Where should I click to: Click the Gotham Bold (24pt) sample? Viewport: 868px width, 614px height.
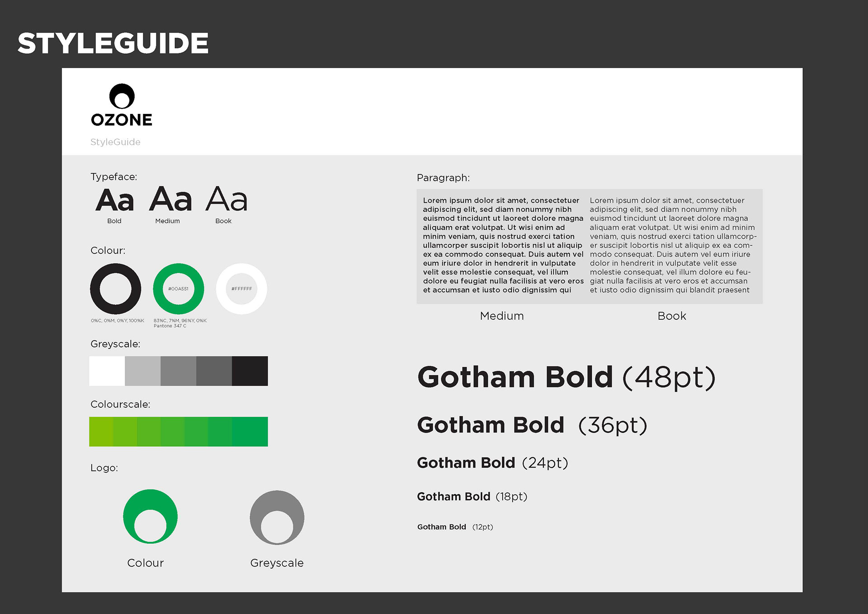click(x=492, y=463)
